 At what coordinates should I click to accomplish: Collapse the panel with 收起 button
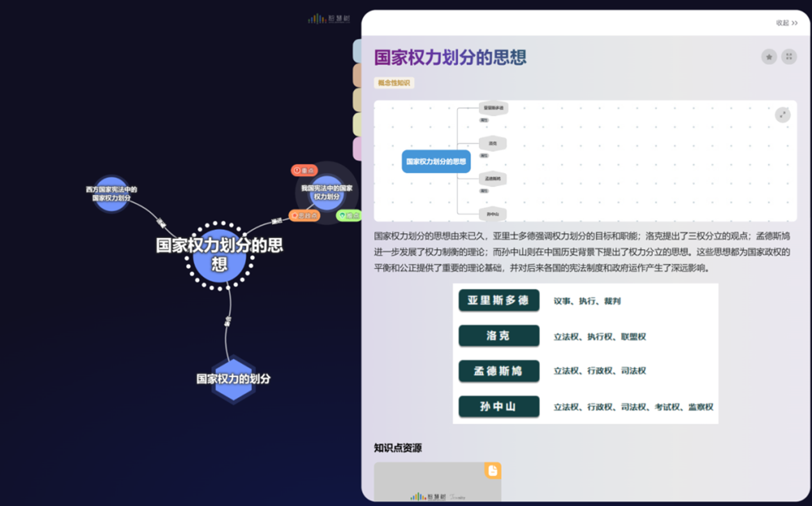tap(786, 23)
